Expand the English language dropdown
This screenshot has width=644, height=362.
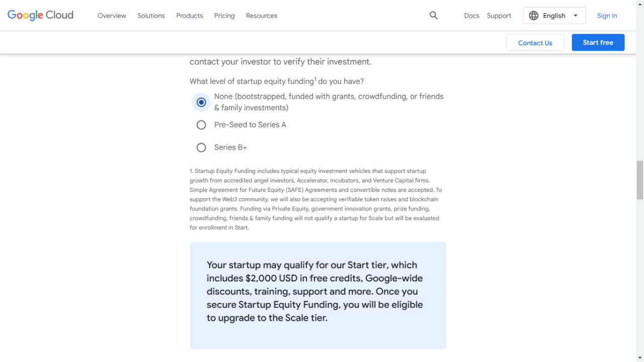[554, 16]
